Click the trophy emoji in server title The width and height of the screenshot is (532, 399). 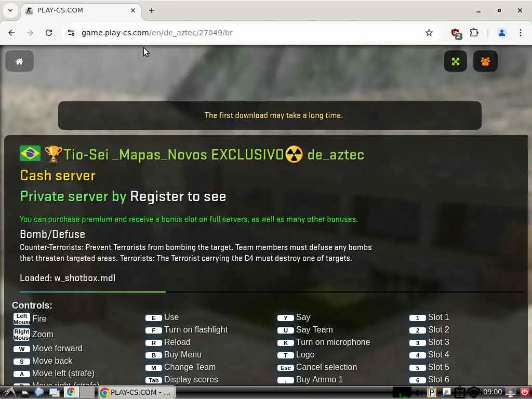click(x=54, y=154)
